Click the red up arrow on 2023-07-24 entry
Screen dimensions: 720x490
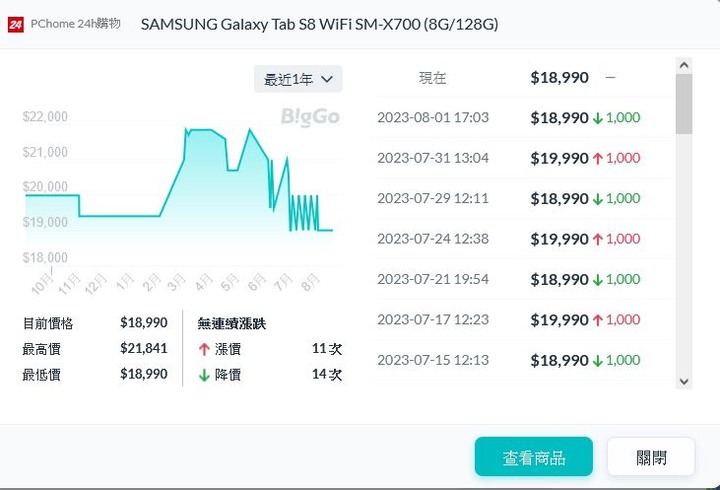pyautogui.click(x=597, y=240)
